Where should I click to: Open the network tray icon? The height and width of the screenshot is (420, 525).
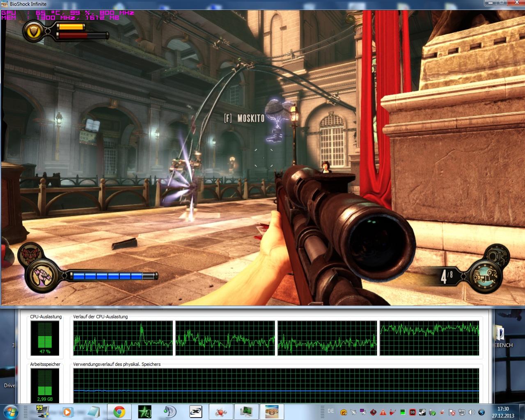(x=462, y=412)
